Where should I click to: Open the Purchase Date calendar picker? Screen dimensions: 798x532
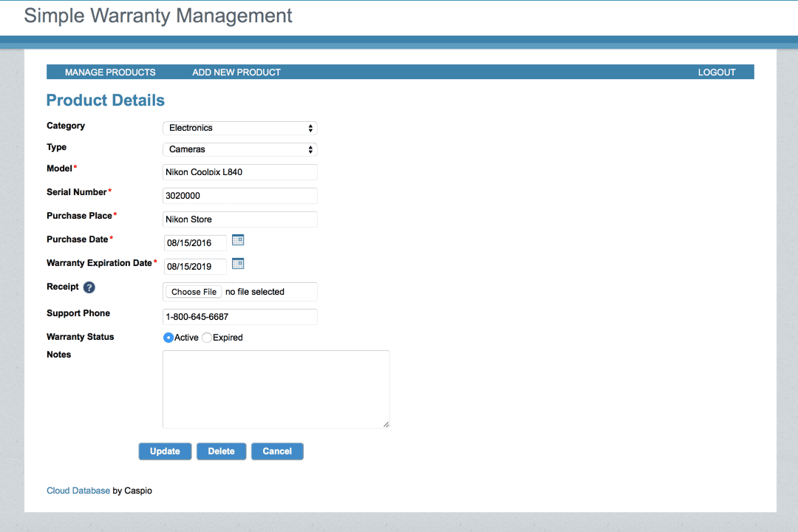[x=238, y=240]
